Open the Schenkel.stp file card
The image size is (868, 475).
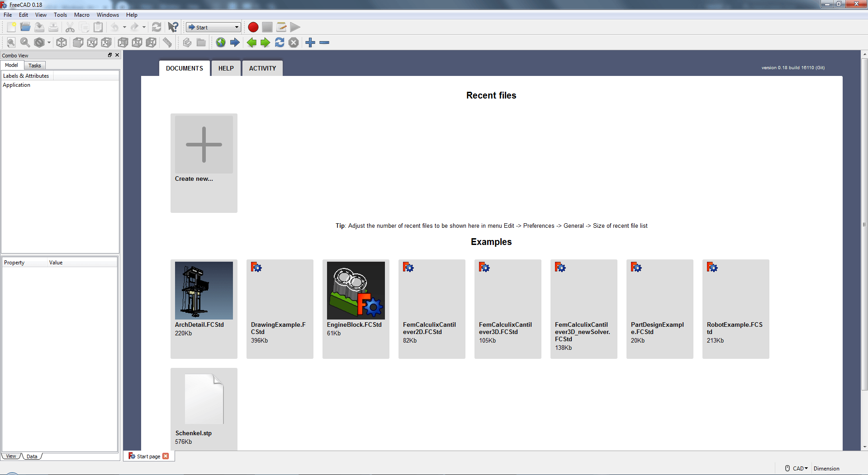[x=204, y=409]
